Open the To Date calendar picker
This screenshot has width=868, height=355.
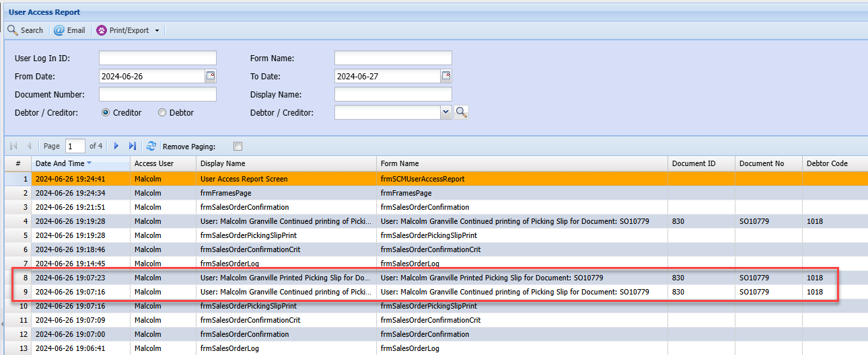click(446, 76)
